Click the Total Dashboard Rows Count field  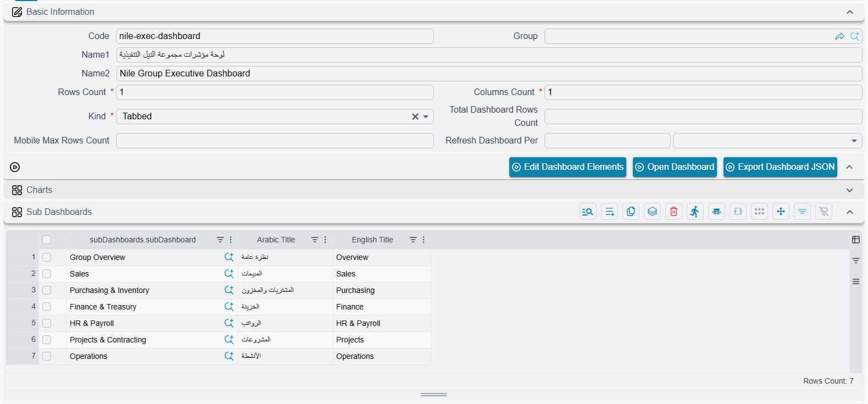[x=703, y=117]
